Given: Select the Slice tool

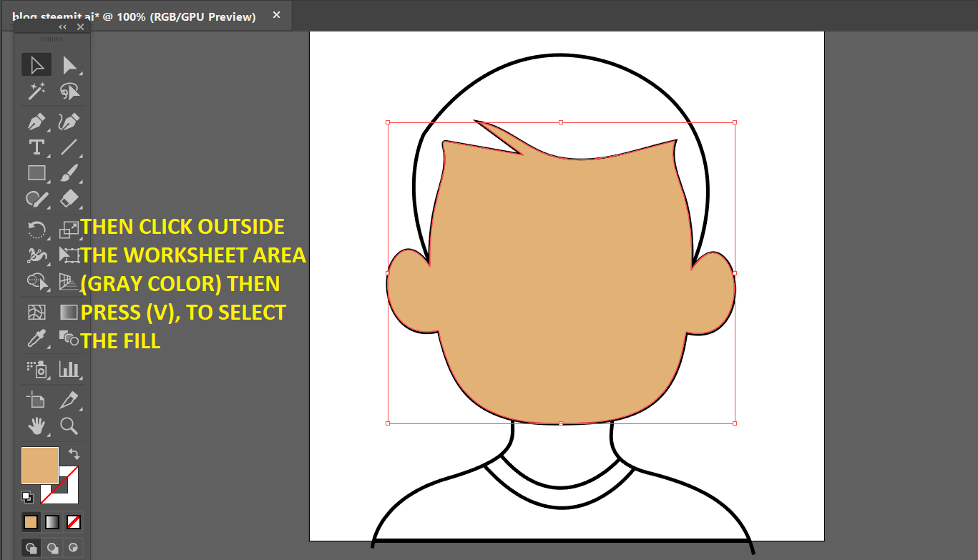Looking at the screenshot, I should pyautogui.click(x=69, y=400).
